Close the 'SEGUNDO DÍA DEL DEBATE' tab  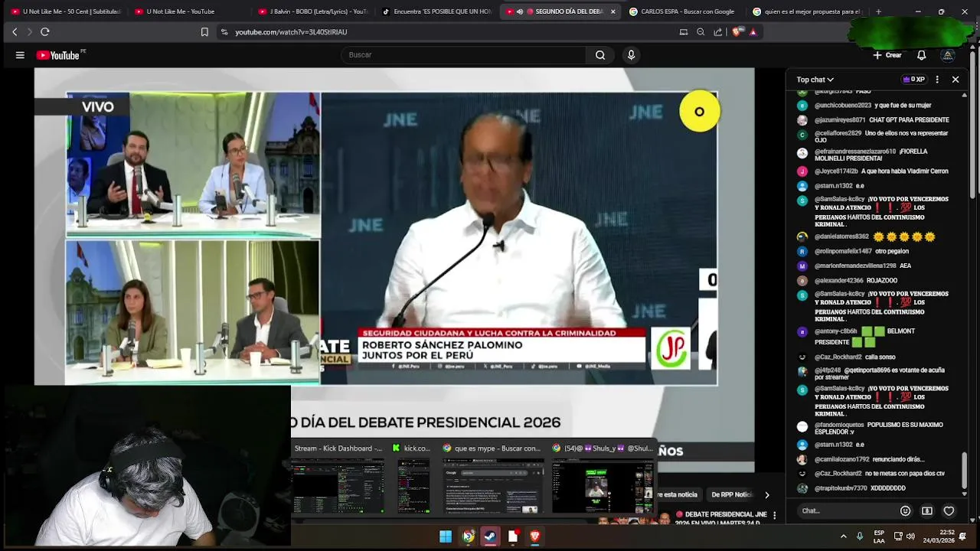pyautogui.click(x=612, y=11)
